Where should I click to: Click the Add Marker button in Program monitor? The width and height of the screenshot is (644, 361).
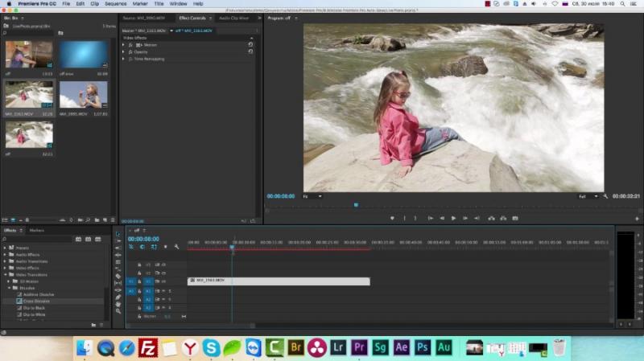[x=392, y=218]
